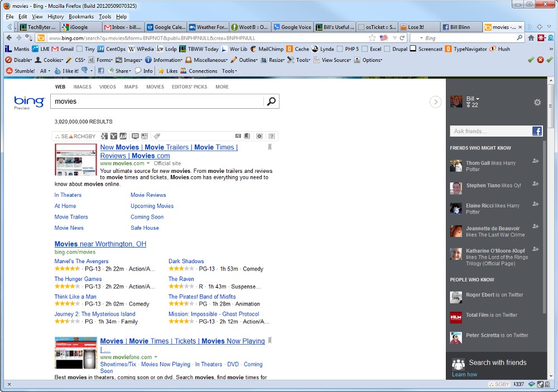The image size is (558, 392).
Task: Select the Bing IMAGES tab
Action: [82, 87]
